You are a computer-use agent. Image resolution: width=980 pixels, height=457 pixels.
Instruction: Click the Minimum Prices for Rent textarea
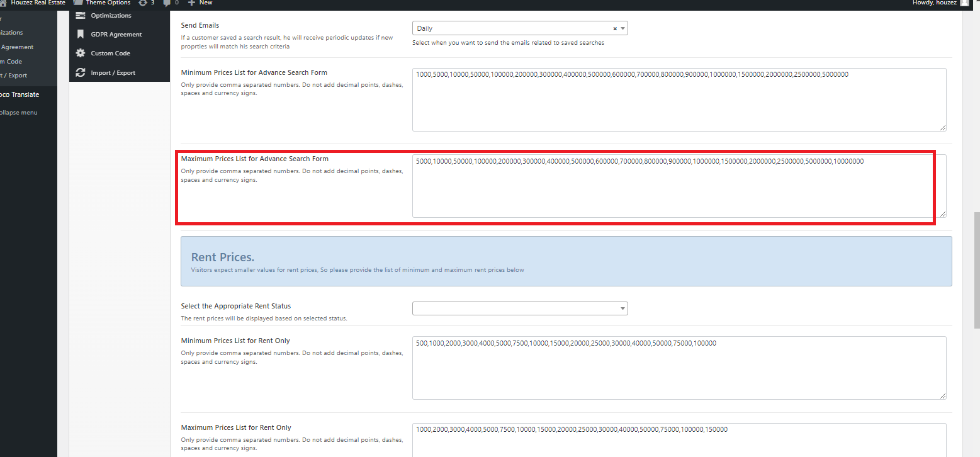(679, 368)
